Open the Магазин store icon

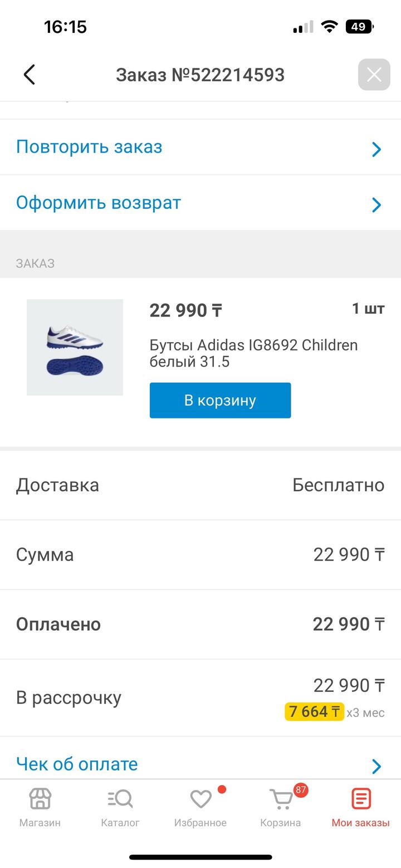tap(40, 799)
